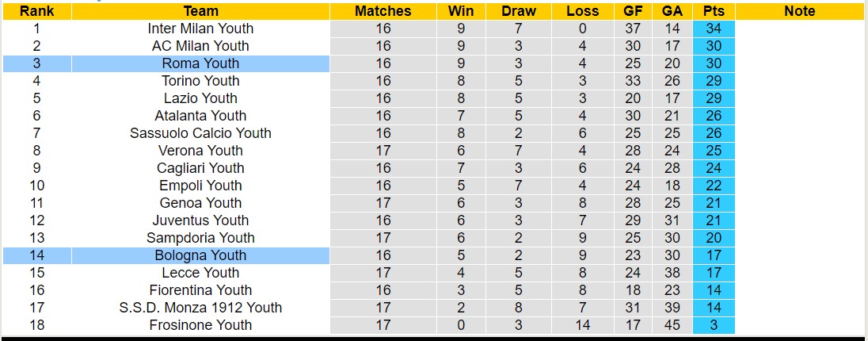The width and height of the screenshot is (868, 341).
Task: Sort by the Matches column header
Action: point(383,11)
